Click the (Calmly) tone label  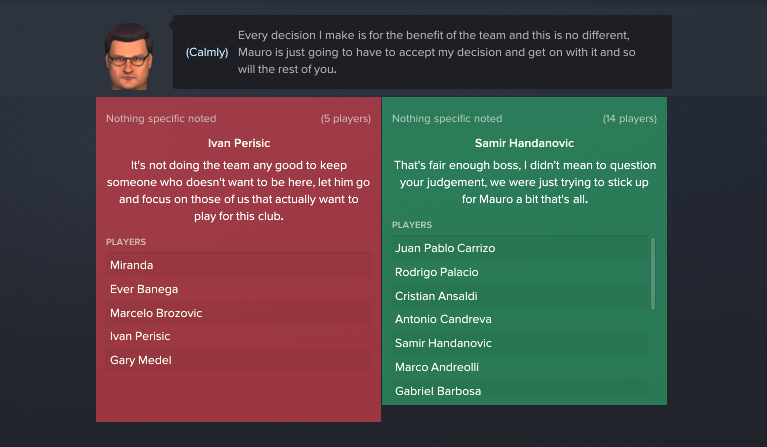[207, 52]
